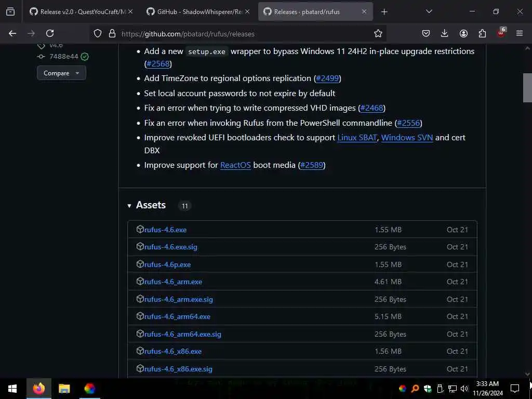Select the Releases pbatard/rufus tab
This screenshot has width=532, height=399.
315,11
